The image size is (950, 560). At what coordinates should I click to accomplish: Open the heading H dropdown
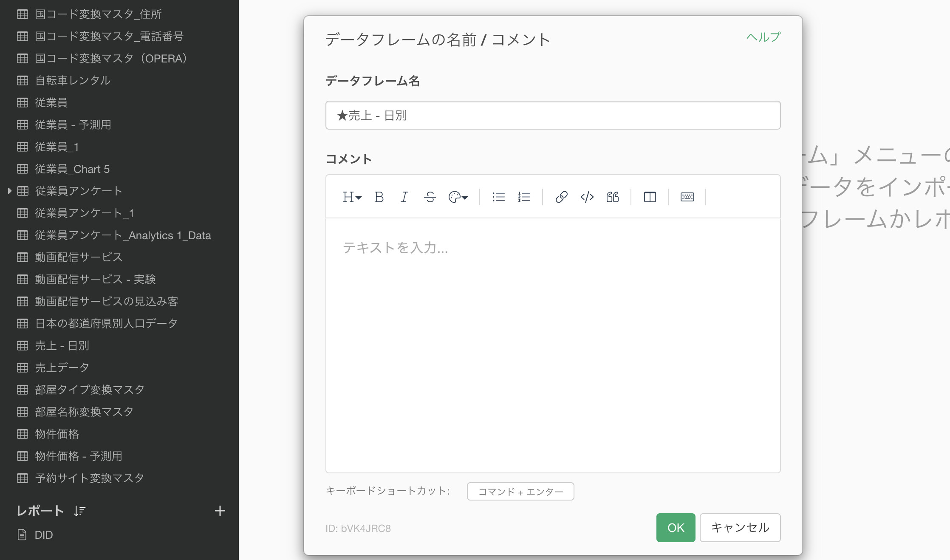(x=352, y=197)
